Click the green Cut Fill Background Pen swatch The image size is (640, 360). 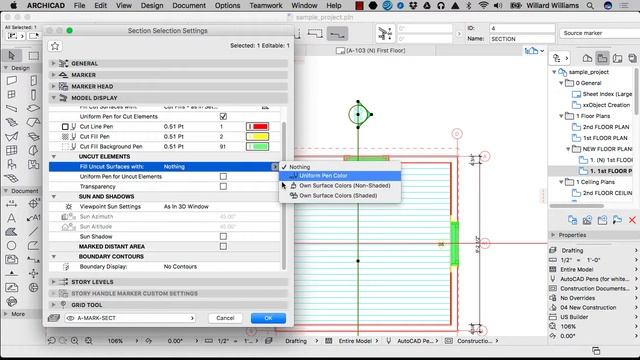pos(257,147)
